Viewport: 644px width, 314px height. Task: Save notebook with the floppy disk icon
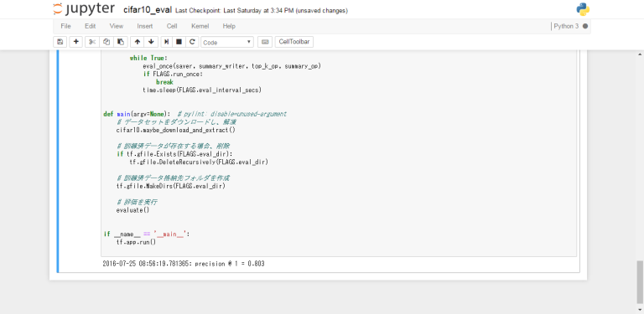[x=60, y=42]
